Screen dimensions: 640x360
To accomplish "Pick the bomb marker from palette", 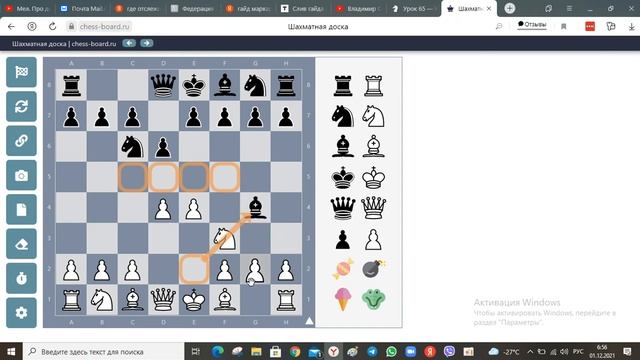I will 373,269.
